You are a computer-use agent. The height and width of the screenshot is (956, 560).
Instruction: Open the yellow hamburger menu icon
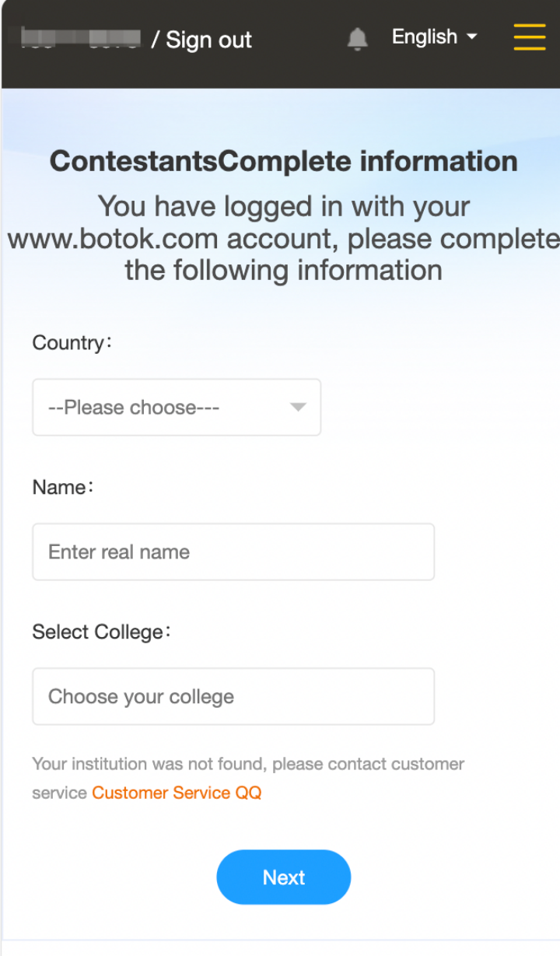(x=530, y=37)
